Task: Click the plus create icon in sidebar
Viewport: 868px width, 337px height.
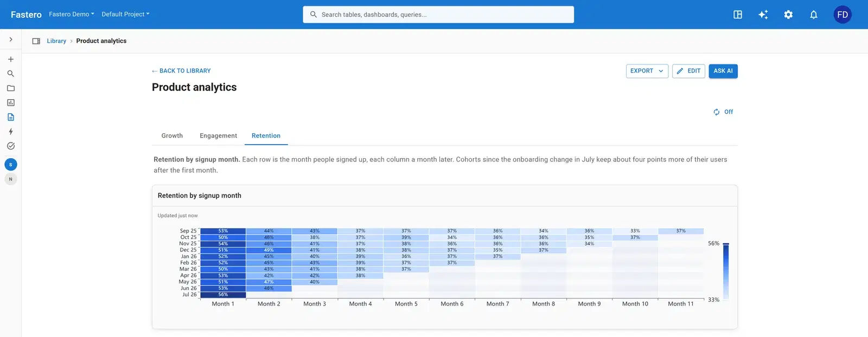Action: (x=11, y=59)
